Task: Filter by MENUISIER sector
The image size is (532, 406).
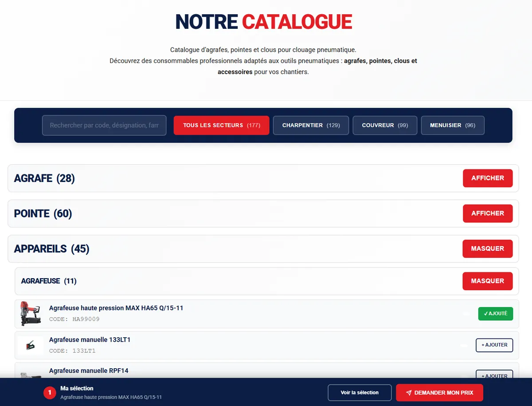Action: click(453, 126)
